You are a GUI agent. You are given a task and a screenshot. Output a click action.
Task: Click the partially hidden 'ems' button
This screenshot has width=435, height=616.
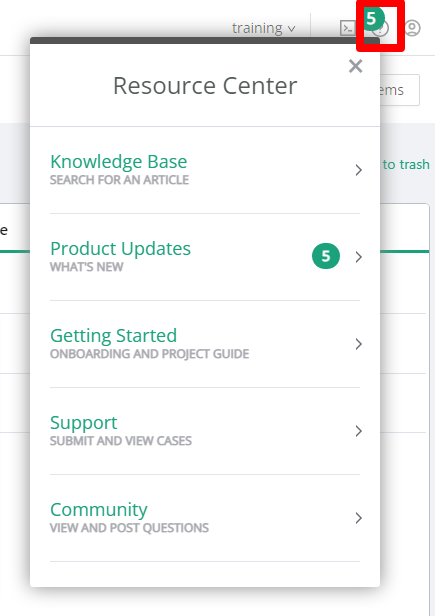[400, 90]
